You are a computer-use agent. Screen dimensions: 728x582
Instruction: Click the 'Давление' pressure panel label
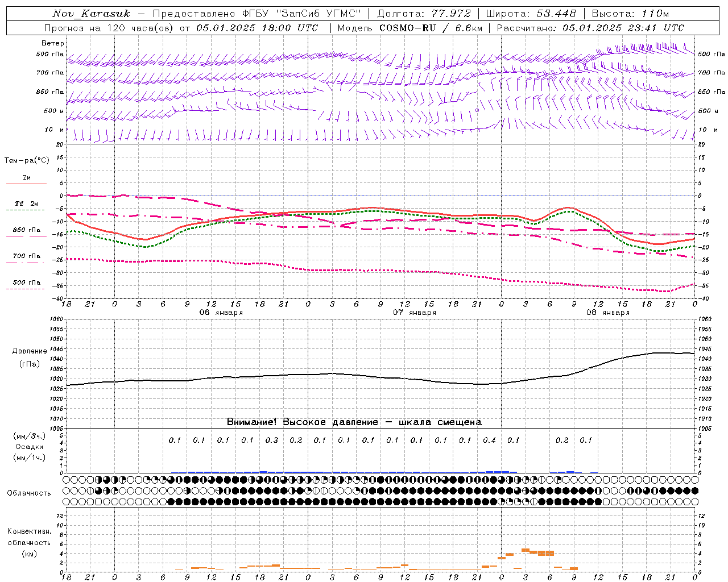coord(30,351)
